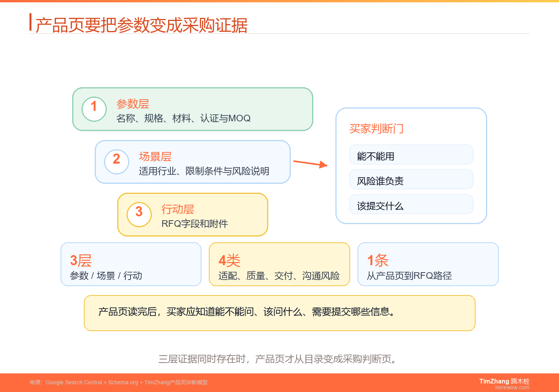Click the 行动层 heading
Screen dimensions: 559x392
178,209
